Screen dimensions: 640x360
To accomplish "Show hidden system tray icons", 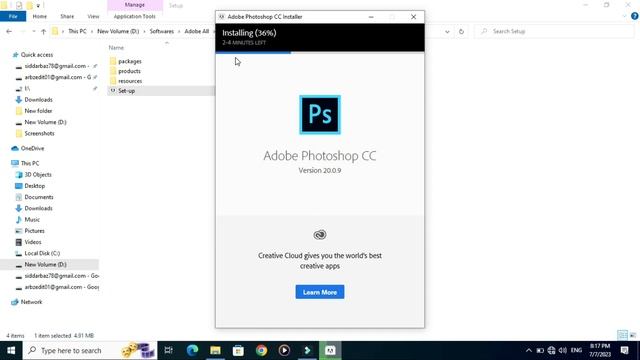I will click(529, 351).
